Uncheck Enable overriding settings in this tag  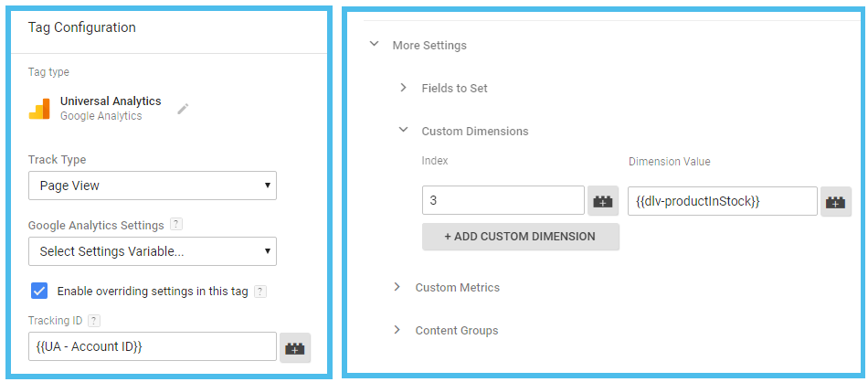pos(39,291)
